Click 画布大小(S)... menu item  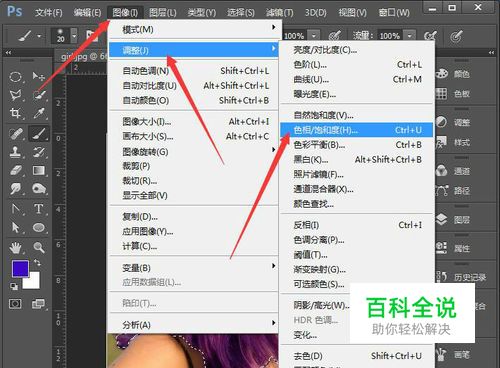coord(194,136)
